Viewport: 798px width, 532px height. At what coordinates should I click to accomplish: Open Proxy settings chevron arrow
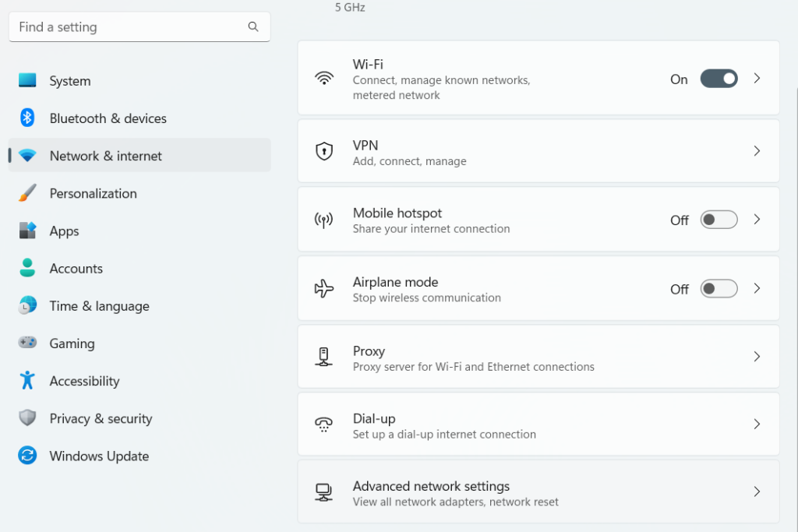click(x=757, y=357)
